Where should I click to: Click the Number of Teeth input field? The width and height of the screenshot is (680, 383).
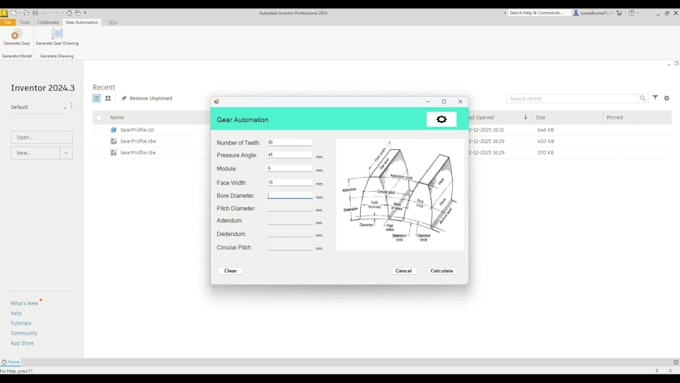(x=290, y=142)
